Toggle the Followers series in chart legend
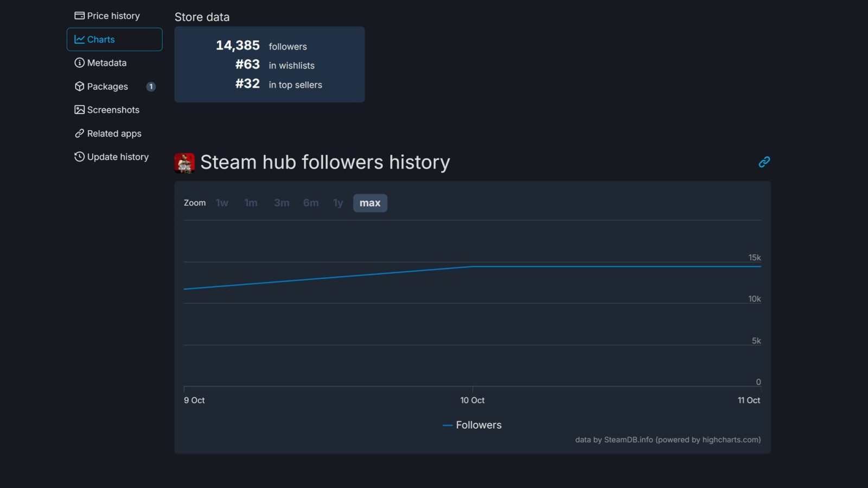 point(472,425)
